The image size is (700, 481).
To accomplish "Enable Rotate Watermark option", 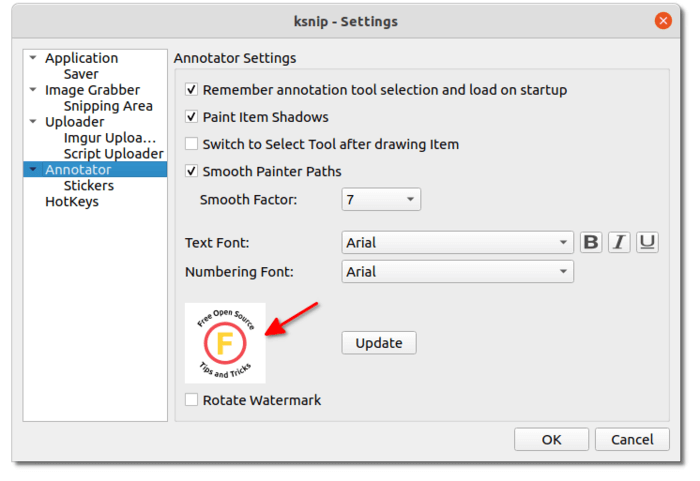I will coord(191,400).
